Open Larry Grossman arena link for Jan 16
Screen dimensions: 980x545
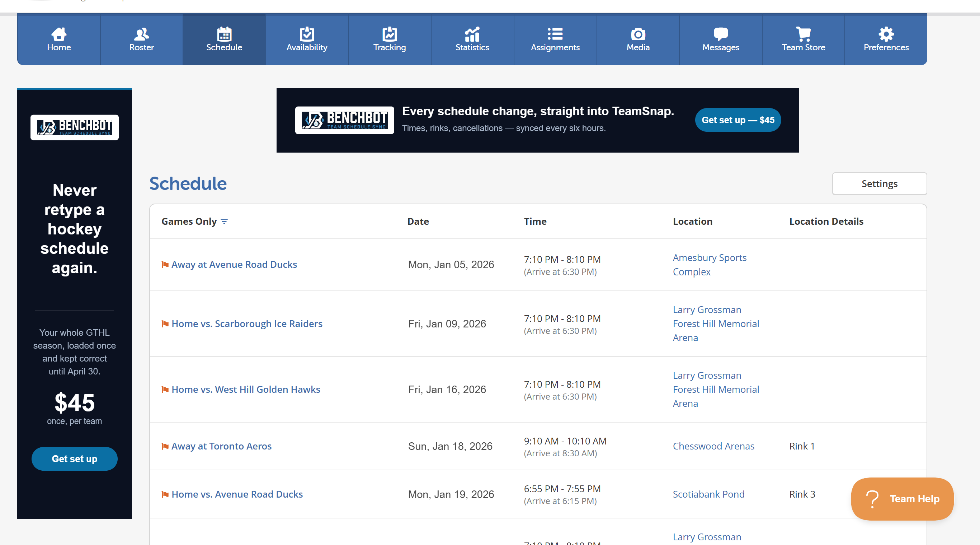click(716, 389)
